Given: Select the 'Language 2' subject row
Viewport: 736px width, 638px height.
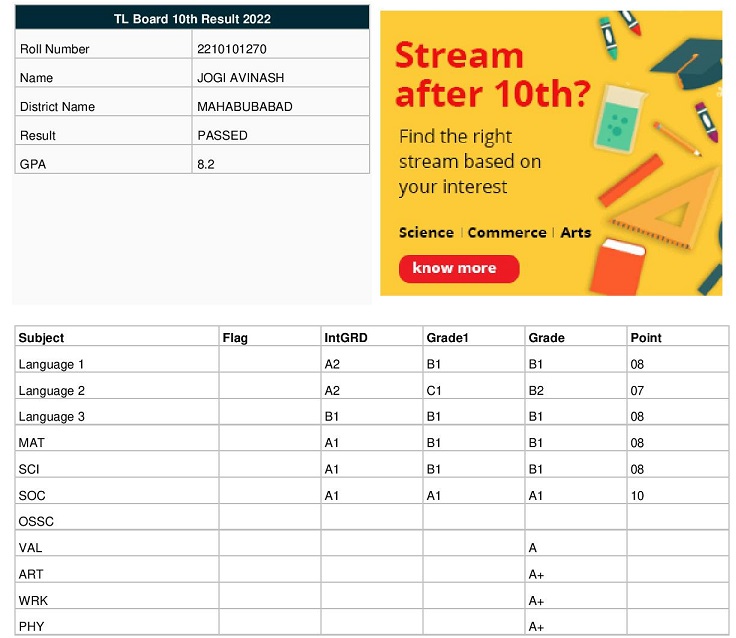Looking at the screenshot, I should click(x=372, y=386).
